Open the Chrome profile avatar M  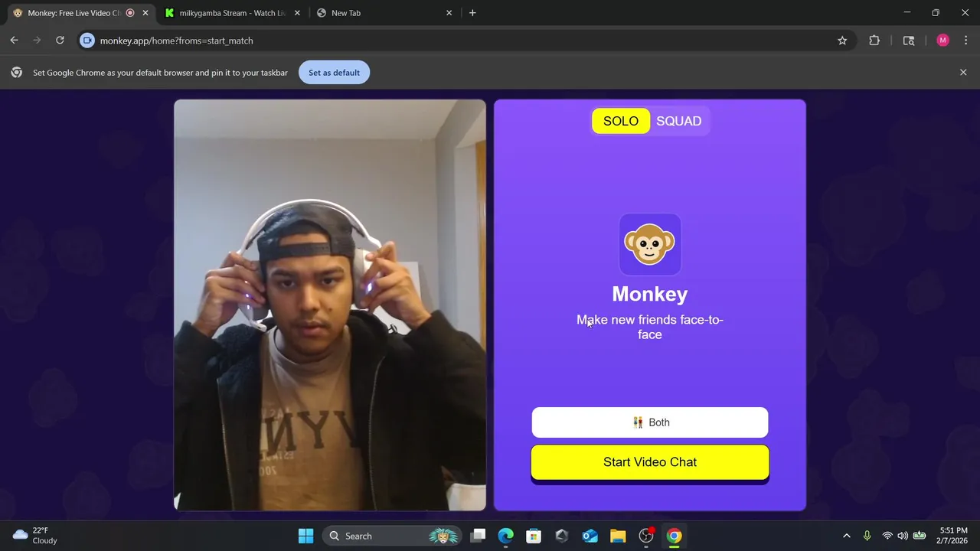coord(942,41)
